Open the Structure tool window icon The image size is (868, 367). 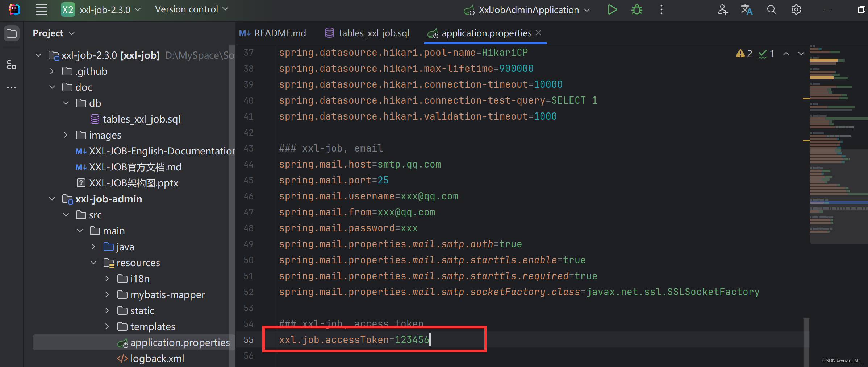coord(12,65)
